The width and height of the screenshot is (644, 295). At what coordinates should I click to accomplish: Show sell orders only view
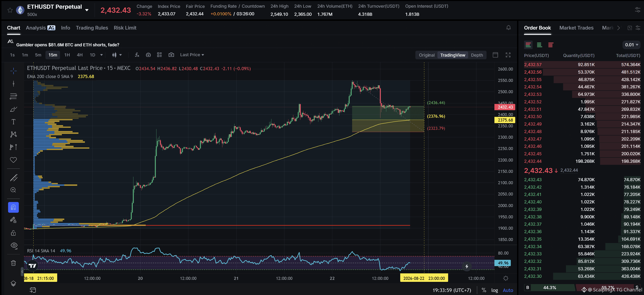coord(550,45)
